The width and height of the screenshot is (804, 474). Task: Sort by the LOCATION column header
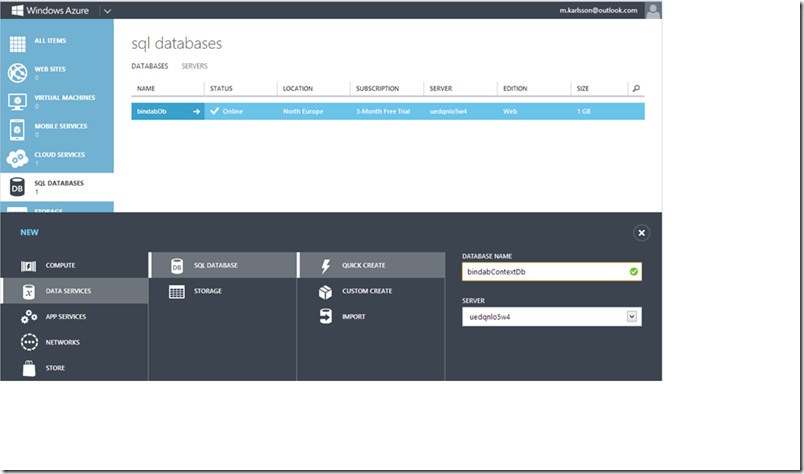(x=298, y=89)
